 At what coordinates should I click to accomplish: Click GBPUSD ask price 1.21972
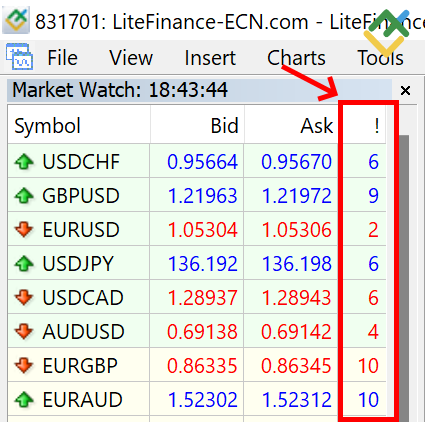(296, 196)
